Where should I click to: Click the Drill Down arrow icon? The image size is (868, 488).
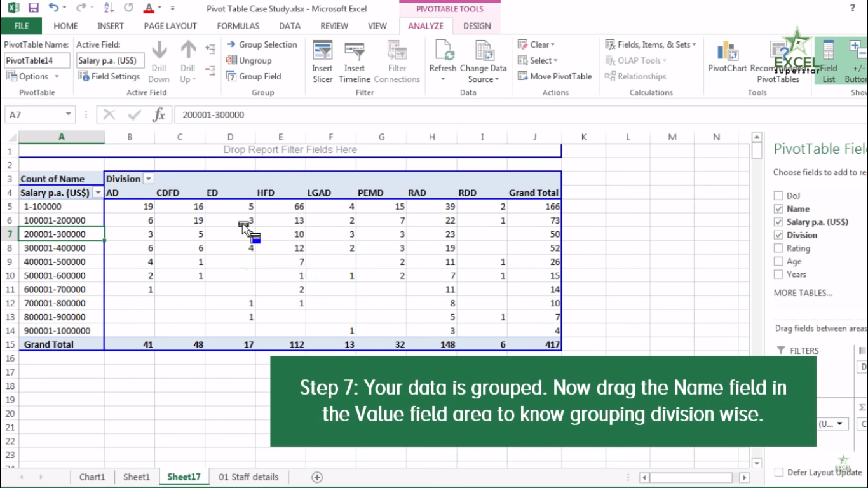point(159,50)
